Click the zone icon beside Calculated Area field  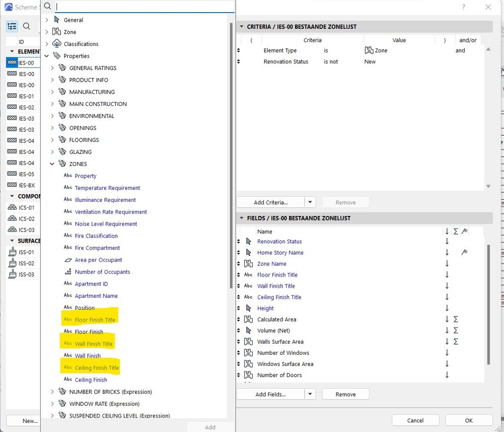tap(248, 319)
